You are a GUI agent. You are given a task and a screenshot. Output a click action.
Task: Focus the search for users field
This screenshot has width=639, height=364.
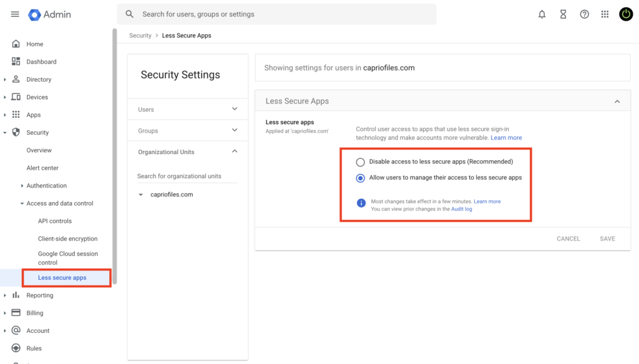[276, 14]
